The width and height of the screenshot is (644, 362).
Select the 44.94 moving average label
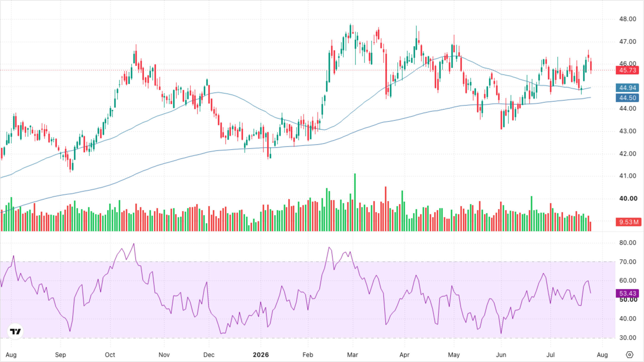pos(627,88)
